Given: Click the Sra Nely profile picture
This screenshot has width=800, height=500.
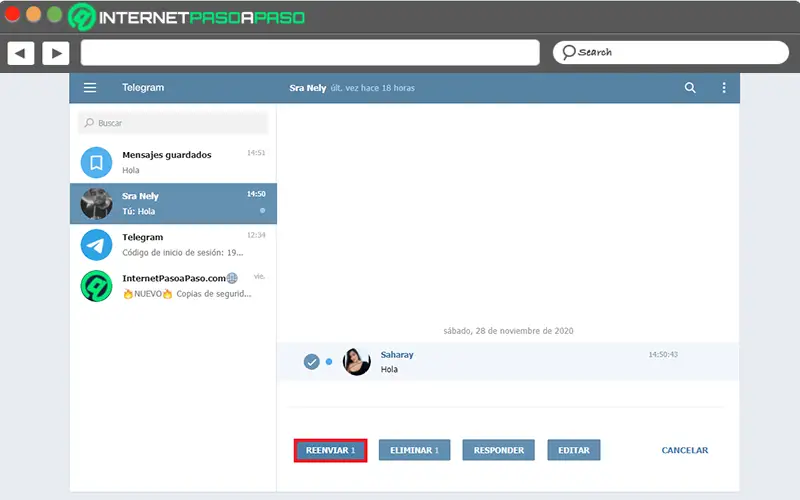Looking at the screenshot, I should pyautogui.click(x=96, y=204).
